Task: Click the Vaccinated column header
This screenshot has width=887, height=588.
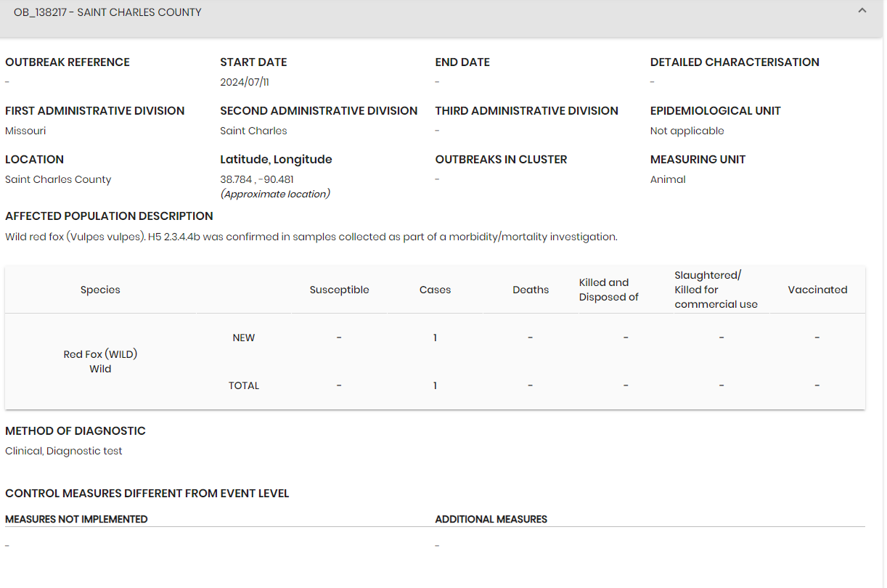Action: point(817,290)
